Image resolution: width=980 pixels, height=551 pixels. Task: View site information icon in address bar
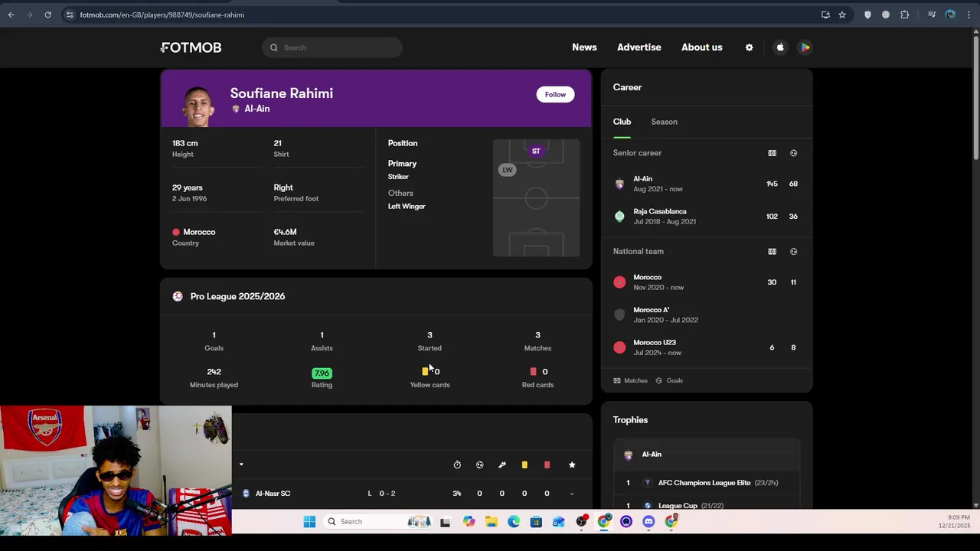point(70,15)
